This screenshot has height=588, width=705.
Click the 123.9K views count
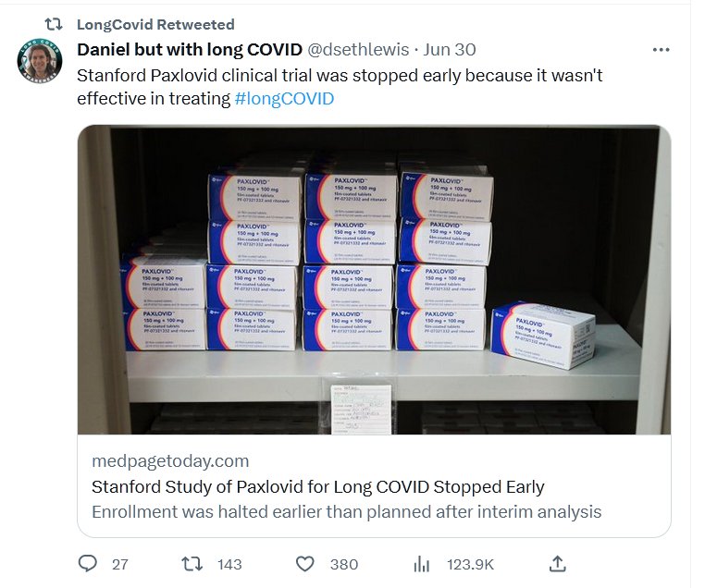tap(471, 564)
